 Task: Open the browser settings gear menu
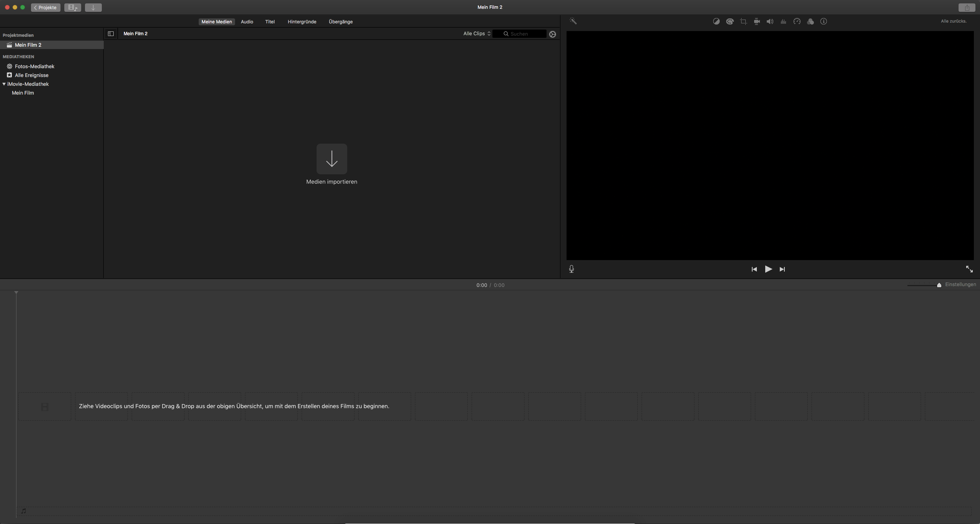552,34
